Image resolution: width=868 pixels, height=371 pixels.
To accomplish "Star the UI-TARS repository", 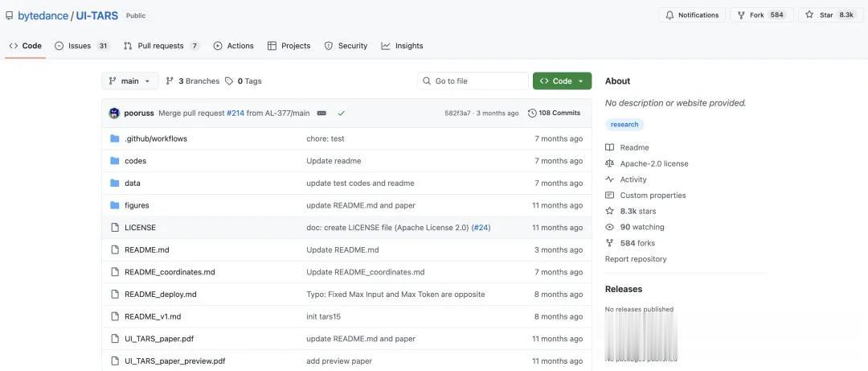I will 830,15.
